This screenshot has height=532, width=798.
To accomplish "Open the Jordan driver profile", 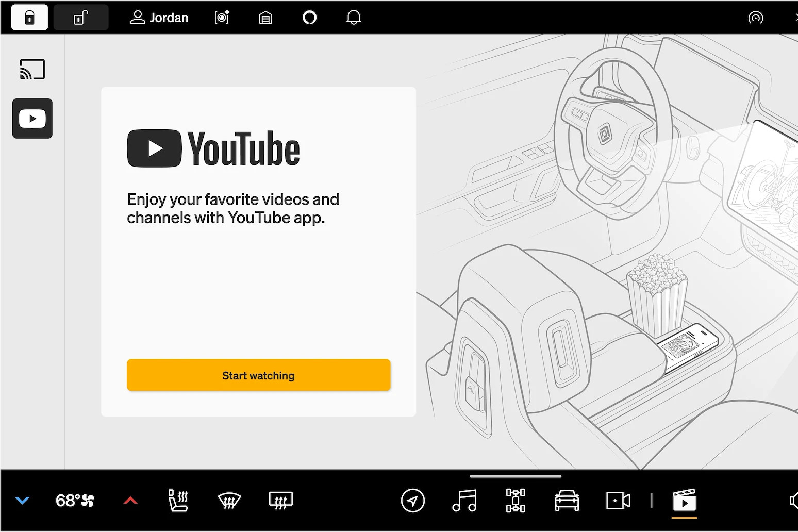I will click(x=159, y=18).
